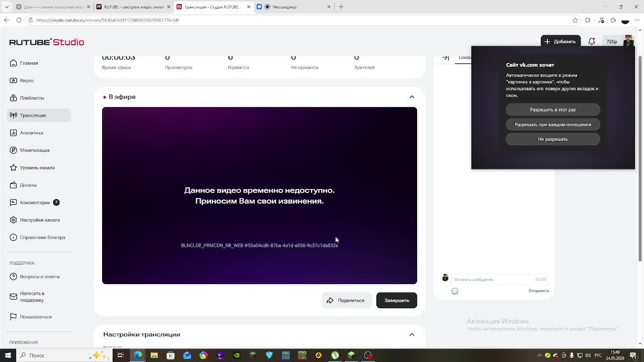Switch to the Мессенджер tab
This screenshot has height=362, width=644.
[294, 7]
